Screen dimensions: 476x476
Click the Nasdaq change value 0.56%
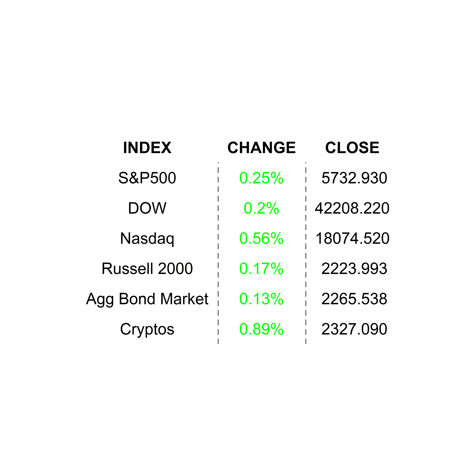coord(261,238)
